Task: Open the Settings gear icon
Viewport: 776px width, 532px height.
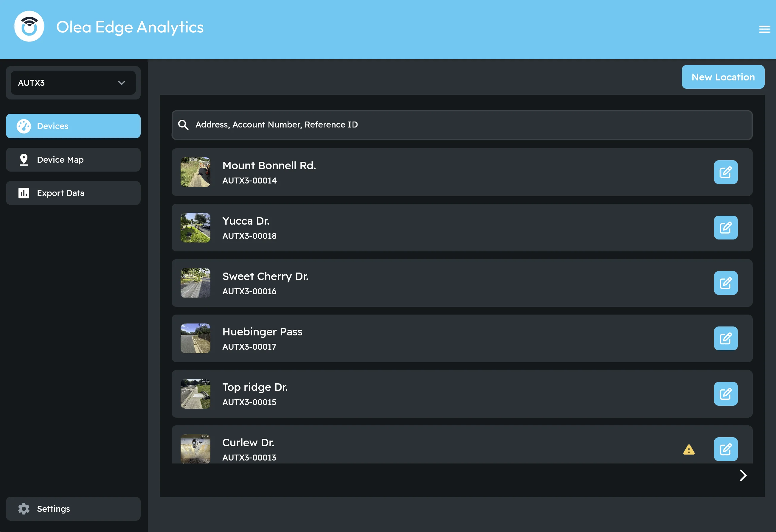Action: (24, 509)
